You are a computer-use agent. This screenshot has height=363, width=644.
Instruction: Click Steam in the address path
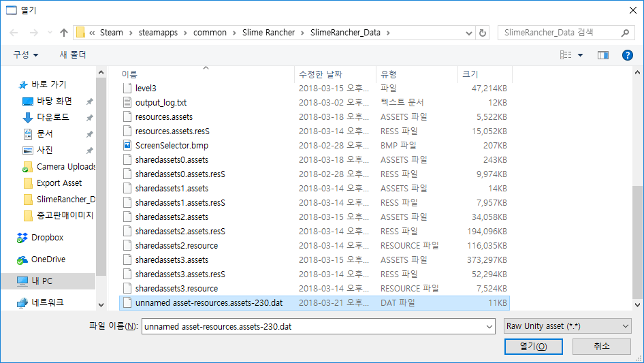point(111,33)
